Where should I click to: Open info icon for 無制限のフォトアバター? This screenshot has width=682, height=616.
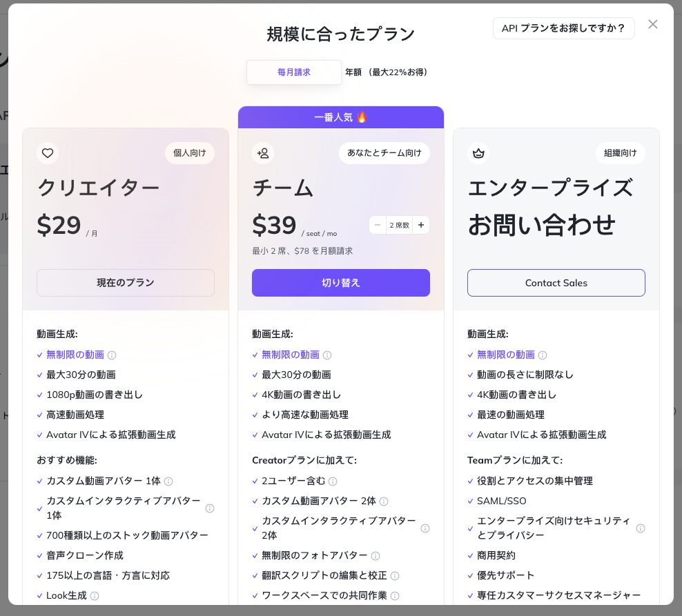tap(376, 556)
